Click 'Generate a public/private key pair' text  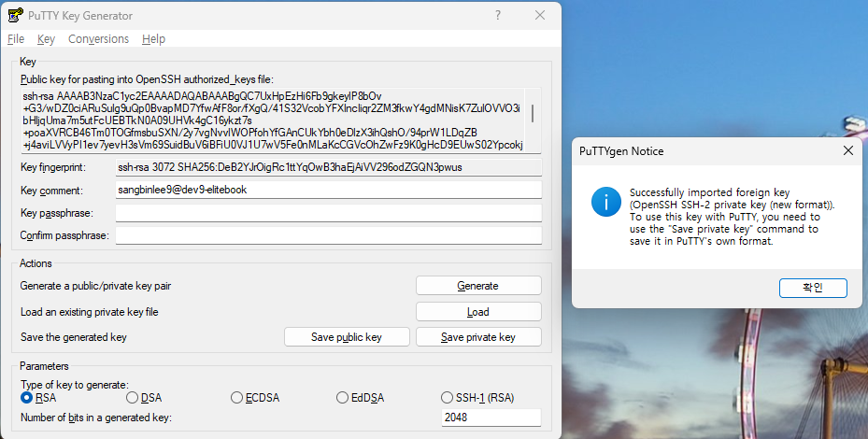click(95, 286)
